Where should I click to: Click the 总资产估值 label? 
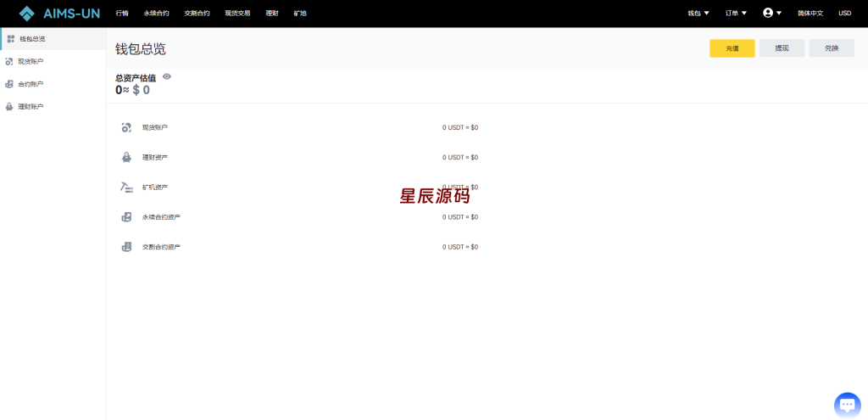click(136, 78)
